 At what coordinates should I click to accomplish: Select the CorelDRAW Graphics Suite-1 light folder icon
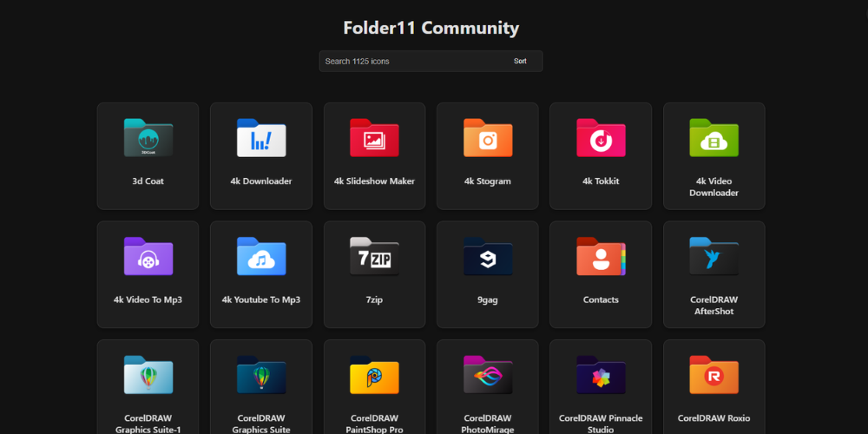click(148, 375)
